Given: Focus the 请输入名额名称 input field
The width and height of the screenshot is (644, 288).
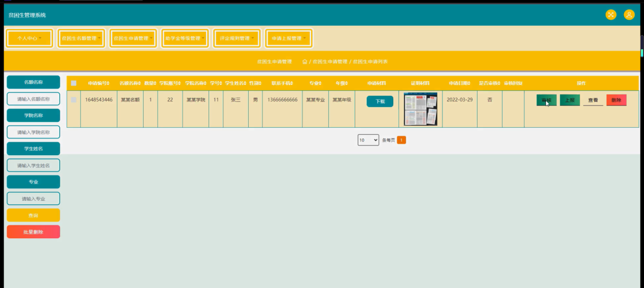Looking at the screenshot, I should [x=33, y=99].
